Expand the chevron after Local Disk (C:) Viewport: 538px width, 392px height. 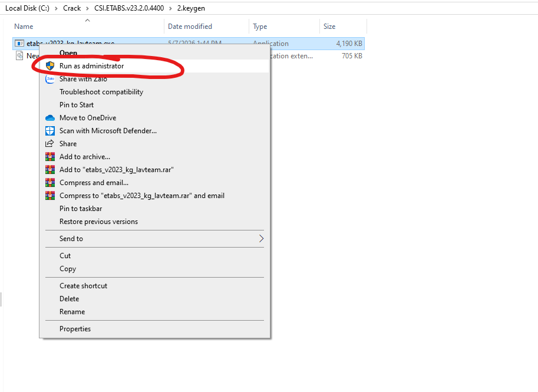[56, 8]
